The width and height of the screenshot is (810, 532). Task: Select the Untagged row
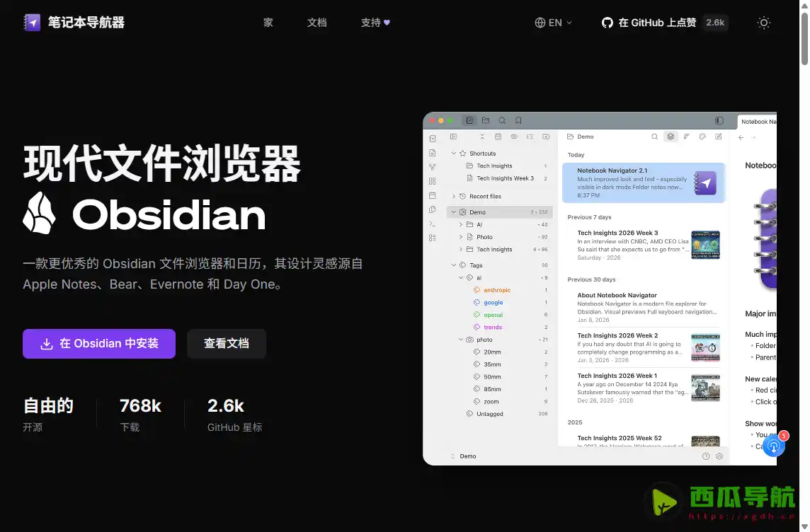(x=500, y=414)
